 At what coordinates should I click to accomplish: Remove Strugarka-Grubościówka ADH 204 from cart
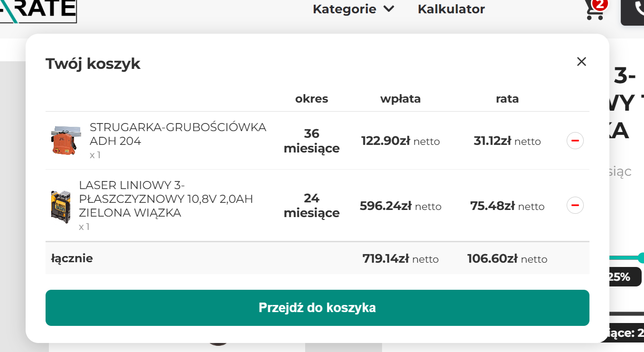coord(575,141)
